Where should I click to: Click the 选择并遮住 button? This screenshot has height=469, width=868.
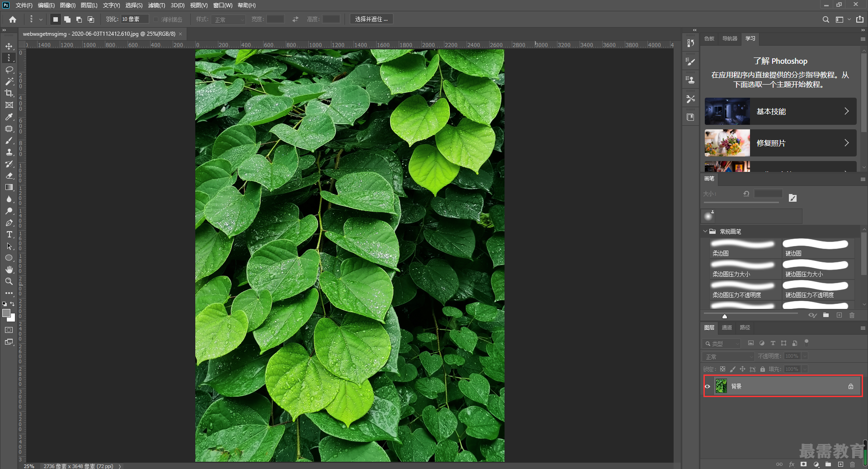[371, 19]
